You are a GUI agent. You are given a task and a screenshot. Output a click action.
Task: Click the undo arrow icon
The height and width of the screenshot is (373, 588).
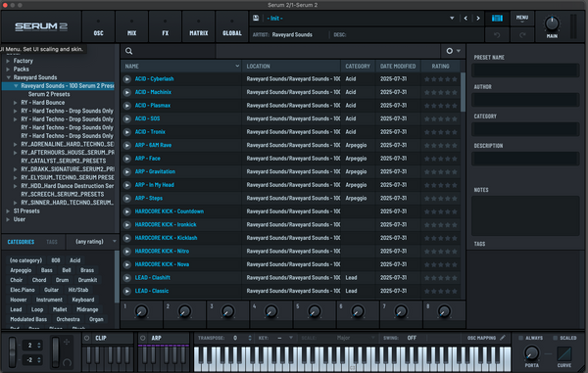497,35
